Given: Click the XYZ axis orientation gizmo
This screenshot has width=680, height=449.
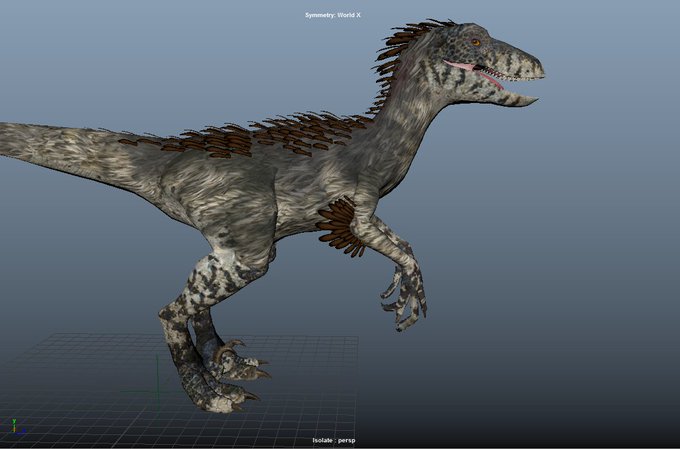Looking at the screenshot, I should coord(16,426).
